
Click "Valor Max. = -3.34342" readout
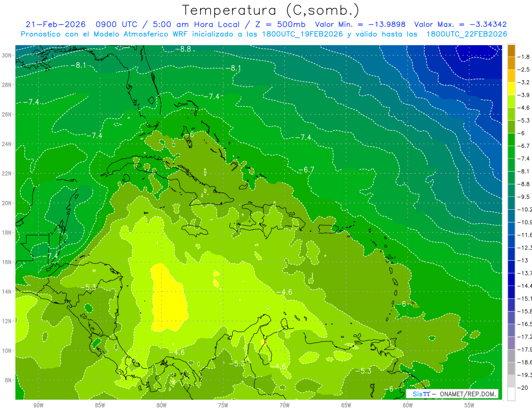[460, 24]
